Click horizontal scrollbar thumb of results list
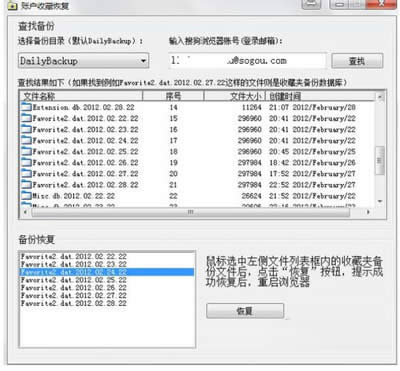This screenshot has height=371, width=400. pos(191,212)
